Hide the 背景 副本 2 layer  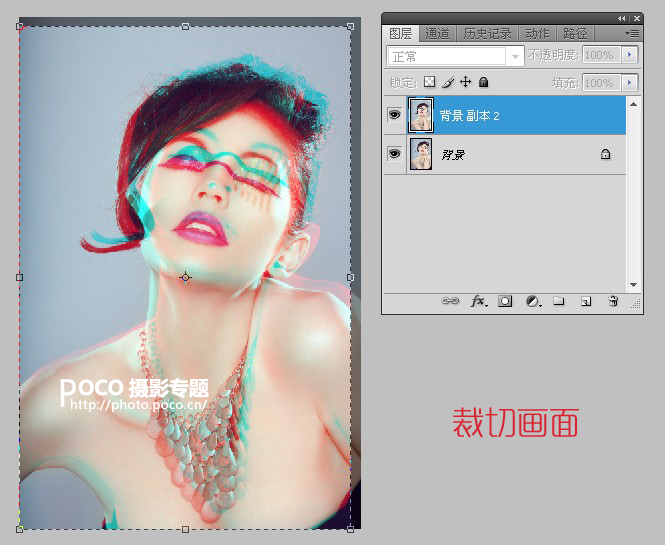tap(394, 115)
